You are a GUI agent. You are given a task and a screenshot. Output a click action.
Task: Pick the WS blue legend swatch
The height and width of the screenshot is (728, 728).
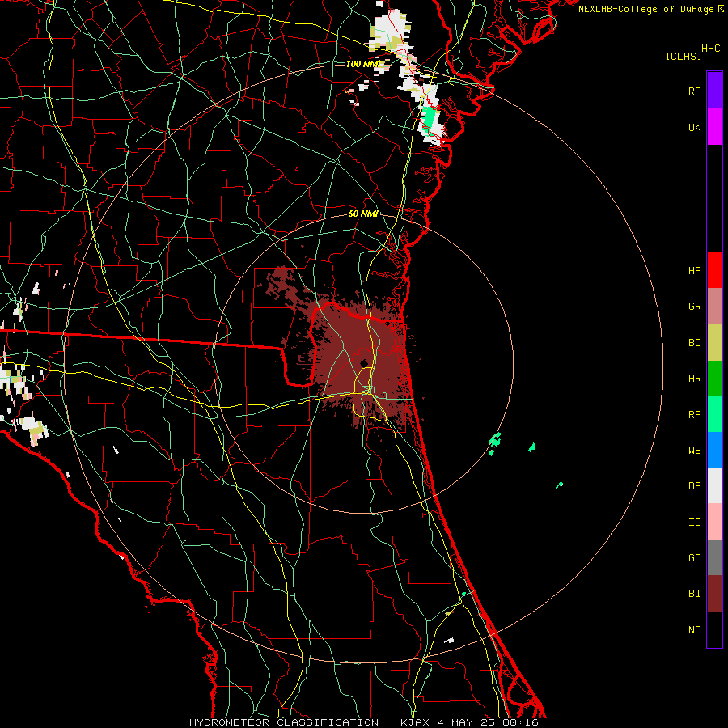coord(714,450)
